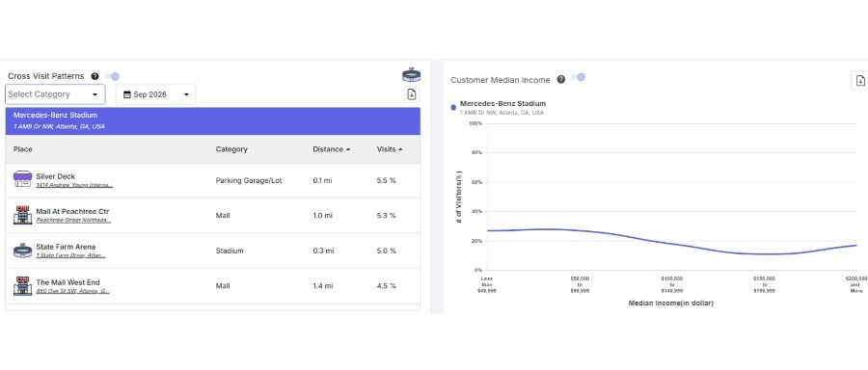
Task: Sort table by Distance column
Action: (x=331, y=149)
